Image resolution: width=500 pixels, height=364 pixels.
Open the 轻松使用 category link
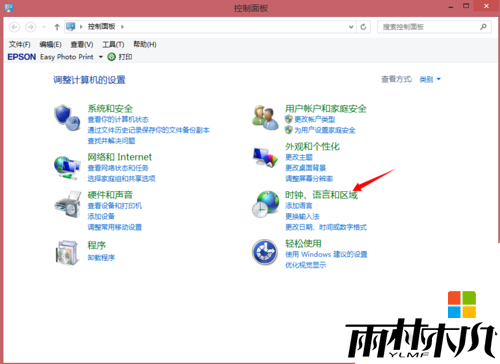click(303, 243)
